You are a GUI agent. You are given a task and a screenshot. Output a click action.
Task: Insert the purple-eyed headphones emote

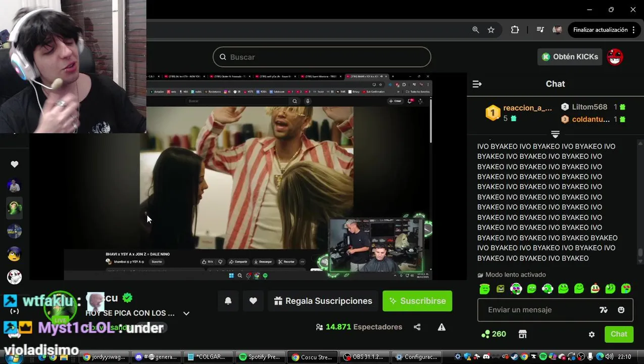(x=516, y=289)
